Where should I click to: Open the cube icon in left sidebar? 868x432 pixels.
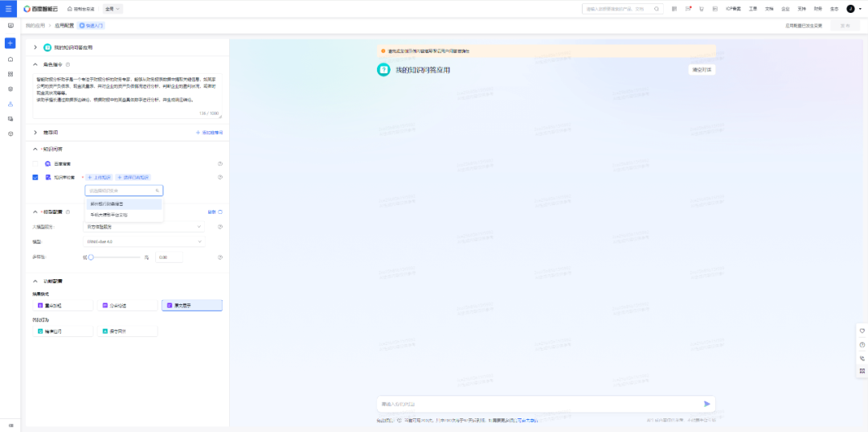click(10, 134)
